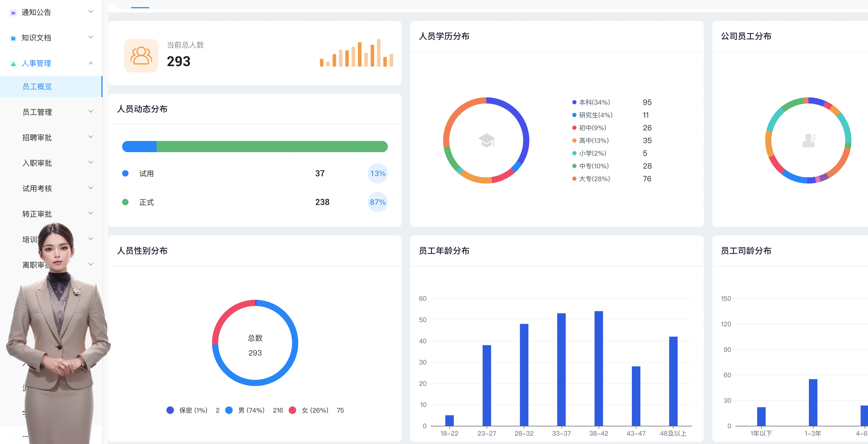Expand the 通知公告 menu chevron
Image resolution: width=868 pixels, height=444 pixels.
(91, 12)
